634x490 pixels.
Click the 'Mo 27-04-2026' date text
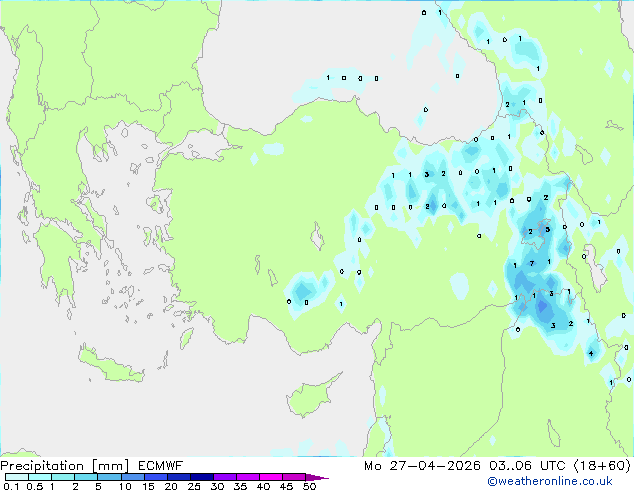click(422, 466)
